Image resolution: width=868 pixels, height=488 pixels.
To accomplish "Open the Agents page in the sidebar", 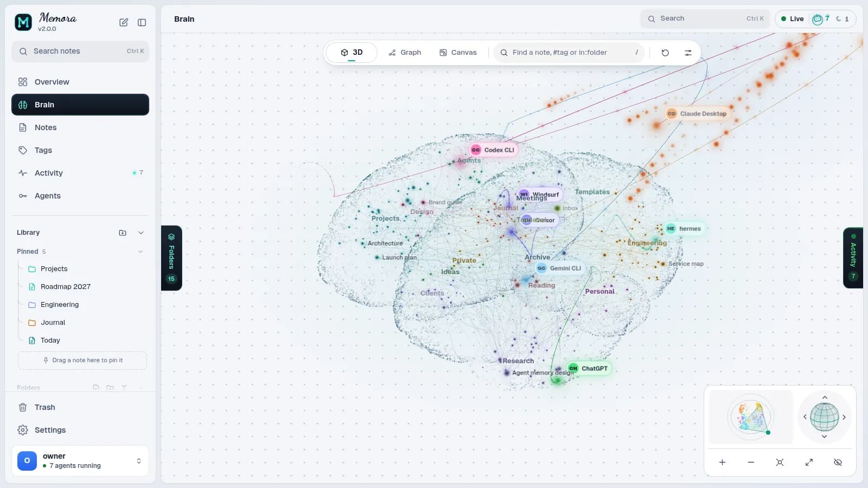I will [80, 196].
